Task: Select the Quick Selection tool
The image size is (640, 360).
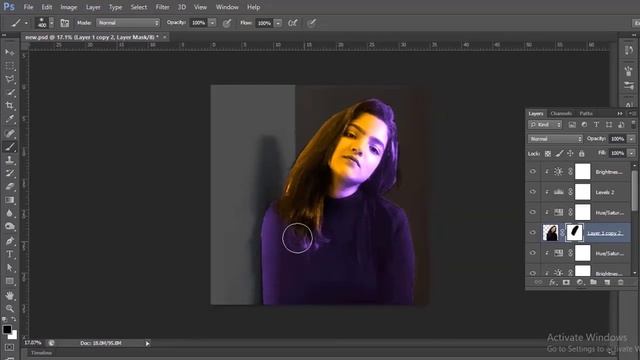Action: pos(10,93)
